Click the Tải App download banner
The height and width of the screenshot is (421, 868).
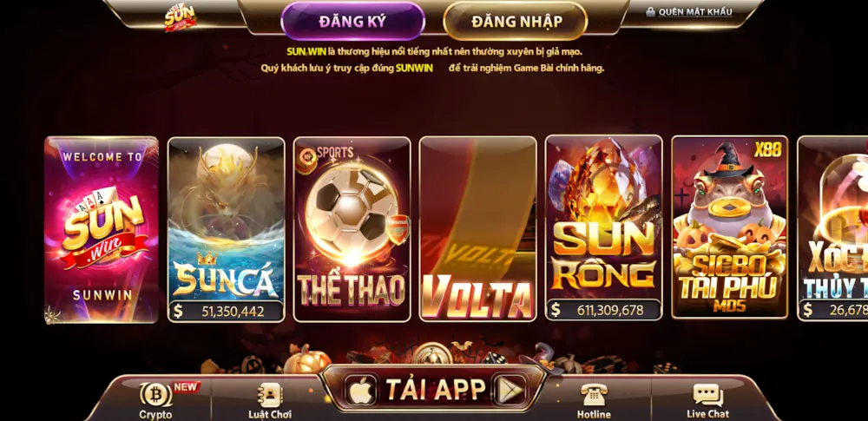[433, 389]
